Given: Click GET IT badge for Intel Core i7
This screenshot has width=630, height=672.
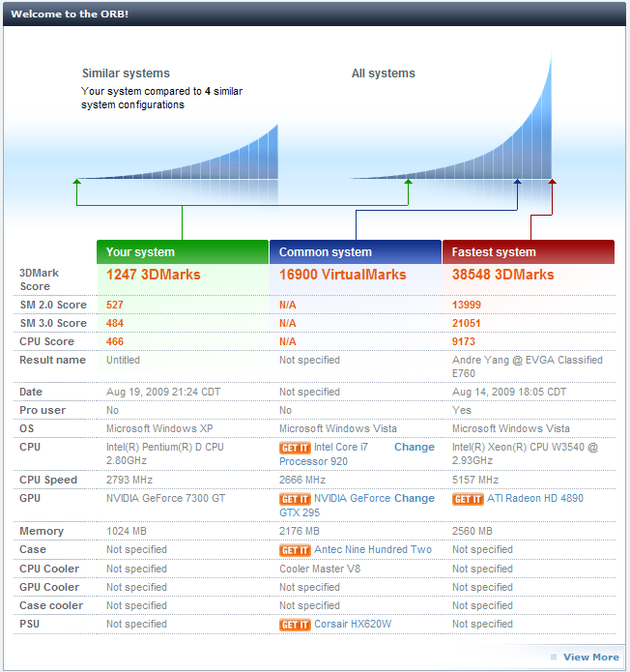Looking at the screenshot, I should tap(295, 448).
